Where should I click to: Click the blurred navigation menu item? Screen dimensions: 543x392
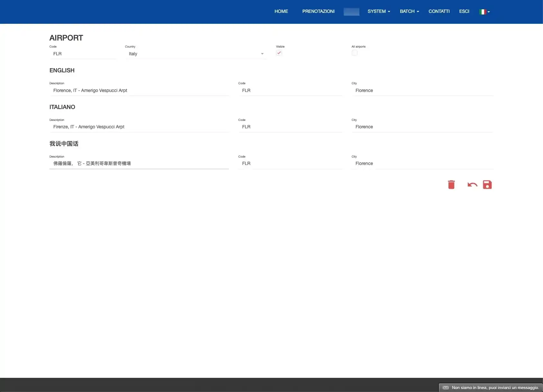click(x=351, y=12)
